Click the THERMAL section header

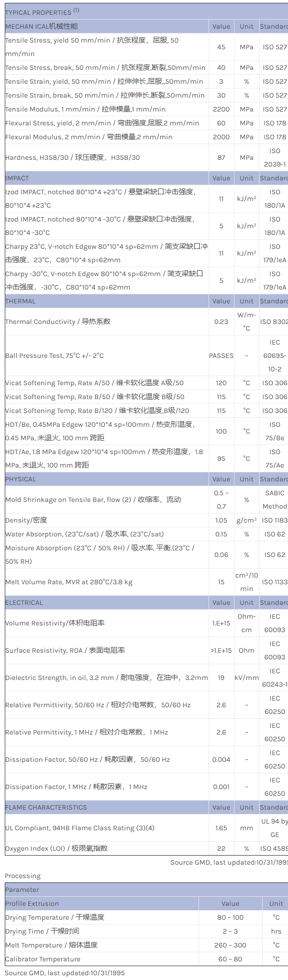tap(21, 301)
